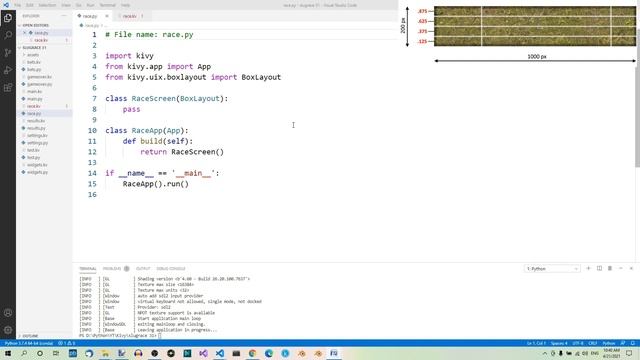This screenshot has width=640, height=360.
Task: Expand the assets folder
Action: (33, 55)
